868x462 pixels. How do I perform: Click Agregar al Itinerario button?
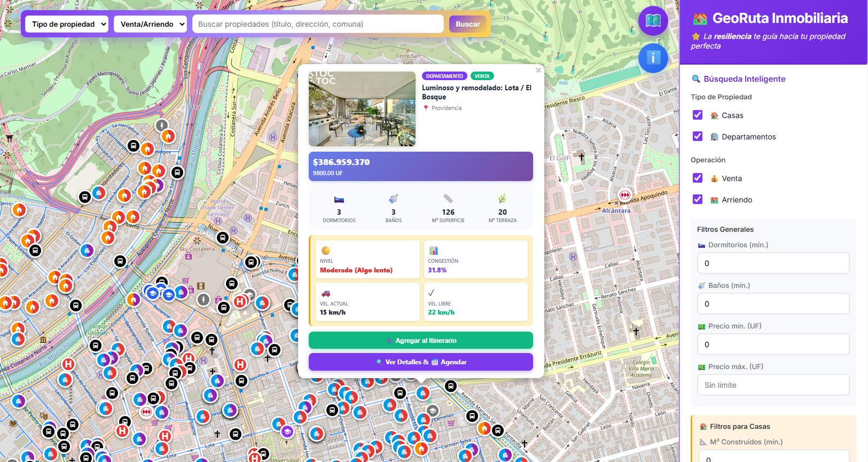coord(421,340)
